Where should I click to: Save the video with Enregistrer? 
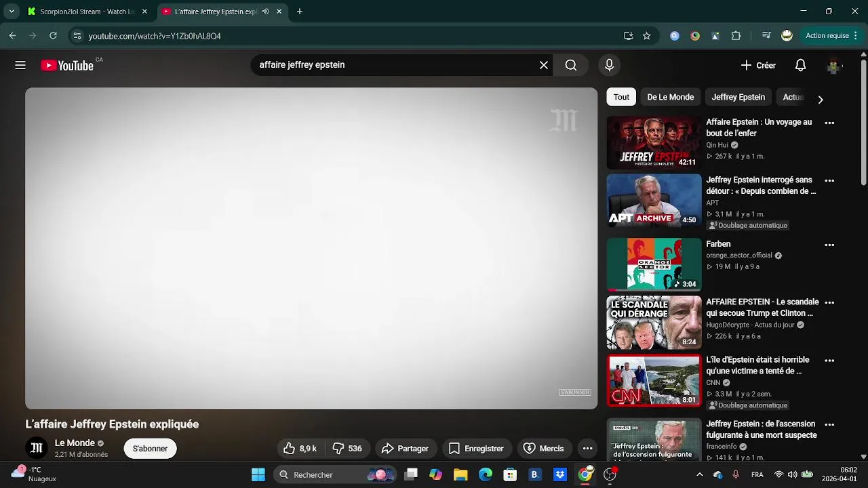[x=476, y=449]
